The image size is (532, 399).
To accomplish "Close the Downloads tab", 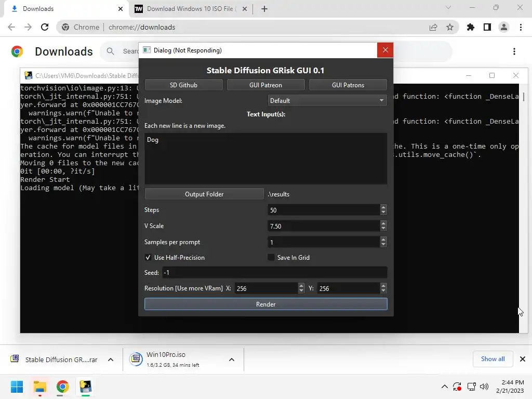I will tap(121, 9).
